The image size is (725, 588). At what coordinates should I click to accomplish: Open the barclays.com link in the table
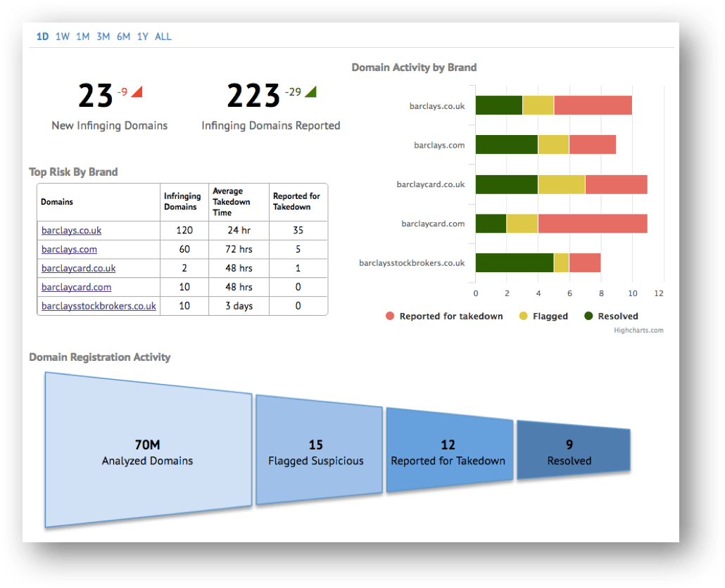pos(70,249)
